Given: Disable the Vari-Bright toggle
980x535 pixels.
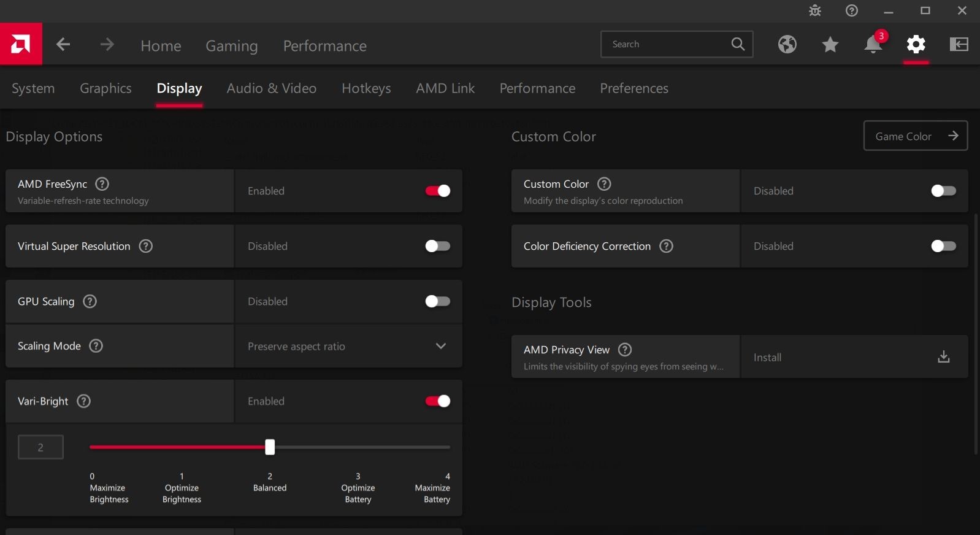Looking at the screenshot, I should [438, 401].
